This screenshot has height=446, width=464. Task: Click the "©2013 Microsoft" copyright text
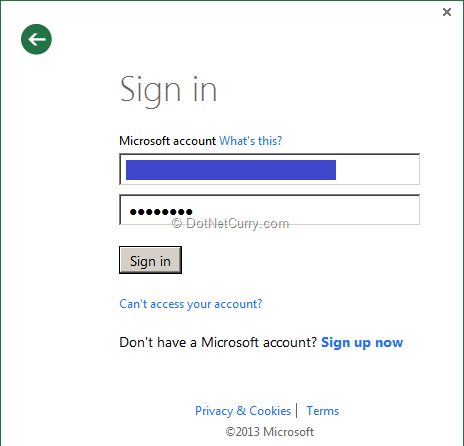(x=269, y=432)
